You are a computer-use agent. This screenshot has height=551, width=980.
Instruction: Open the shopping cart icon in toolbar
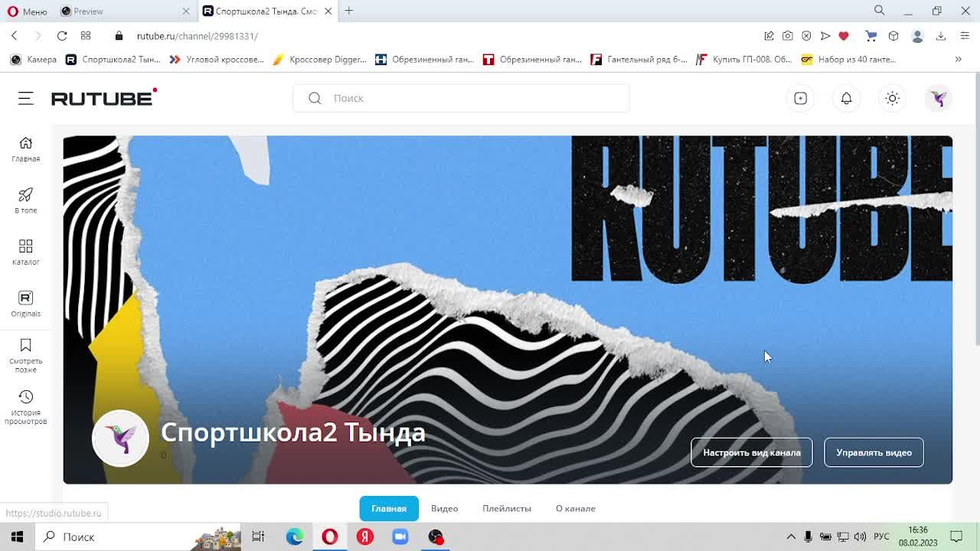pyautogui.click(x=871, y=36)
